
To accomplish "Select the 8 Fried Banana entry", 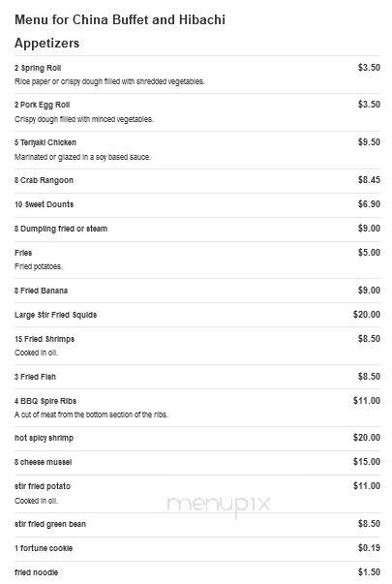I will click(x=41, y=291).
